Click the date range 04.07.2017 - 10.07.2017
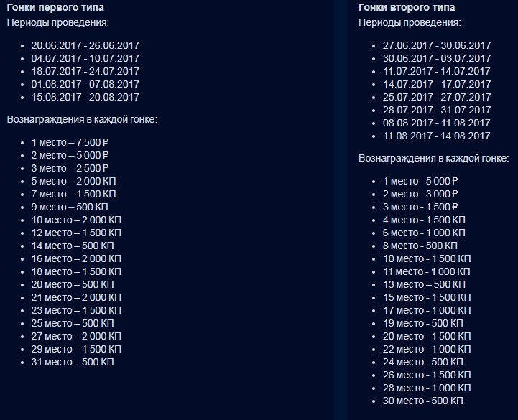The width and height of the screenshot is (518, 420). click(85, 58)
